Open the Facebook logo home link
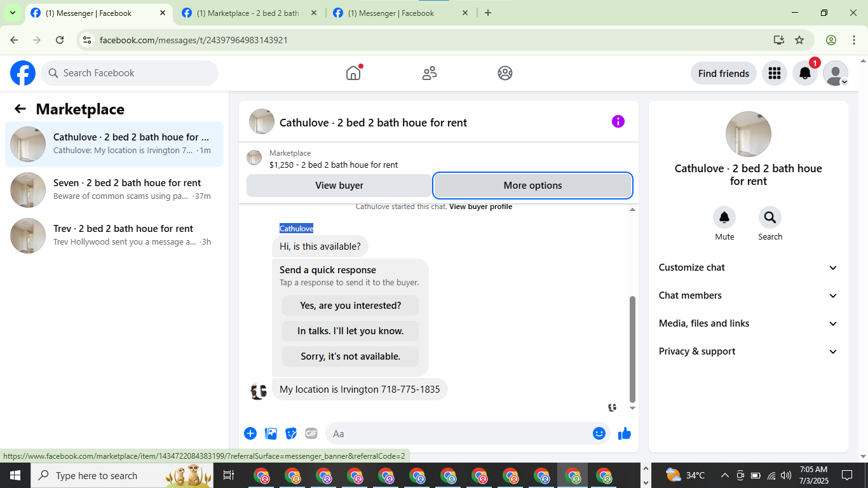Viewport: 868px width, 488px height. coord(23,73)
